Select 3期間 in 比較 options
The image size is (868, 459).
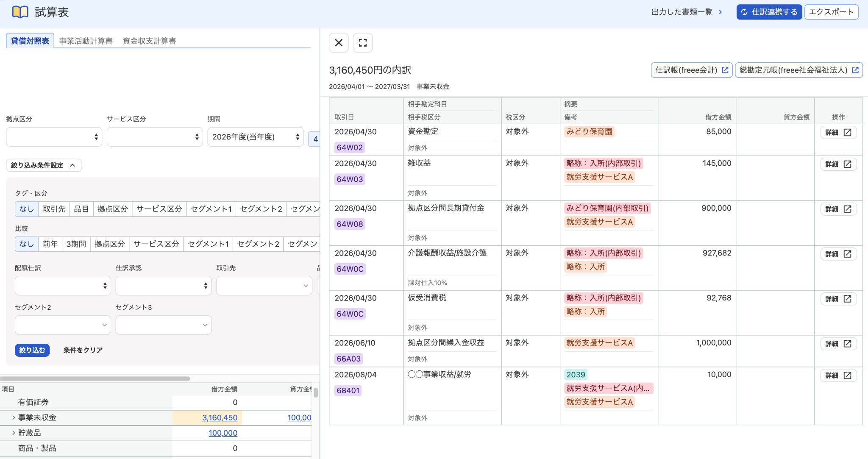pos(76,244)
